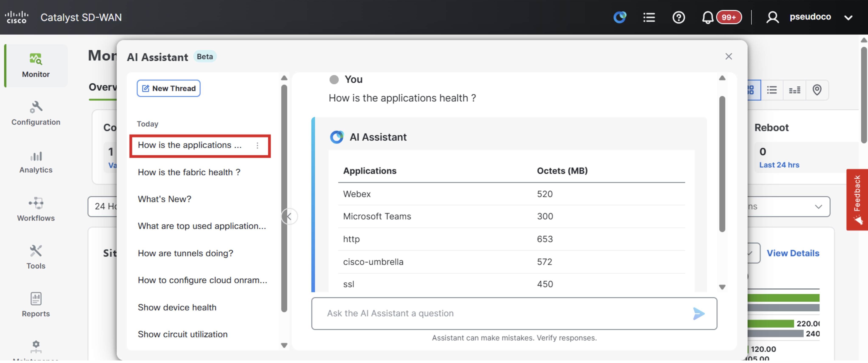
Task: Switch to list view icon
Action: [x=772, y=90]
